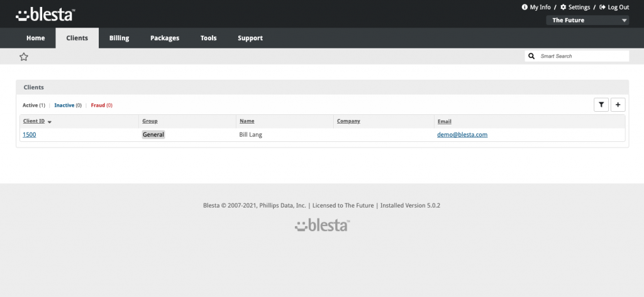
Task: Click the Smart Search magnifier icon
Action: [x=531, y=57]
